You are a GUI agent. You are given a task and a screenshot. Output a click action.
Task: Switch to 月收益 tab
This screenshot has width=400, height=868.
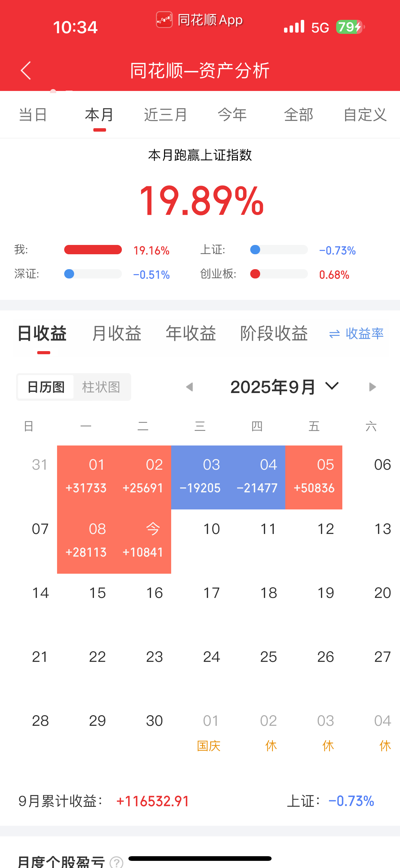(117, 334)
